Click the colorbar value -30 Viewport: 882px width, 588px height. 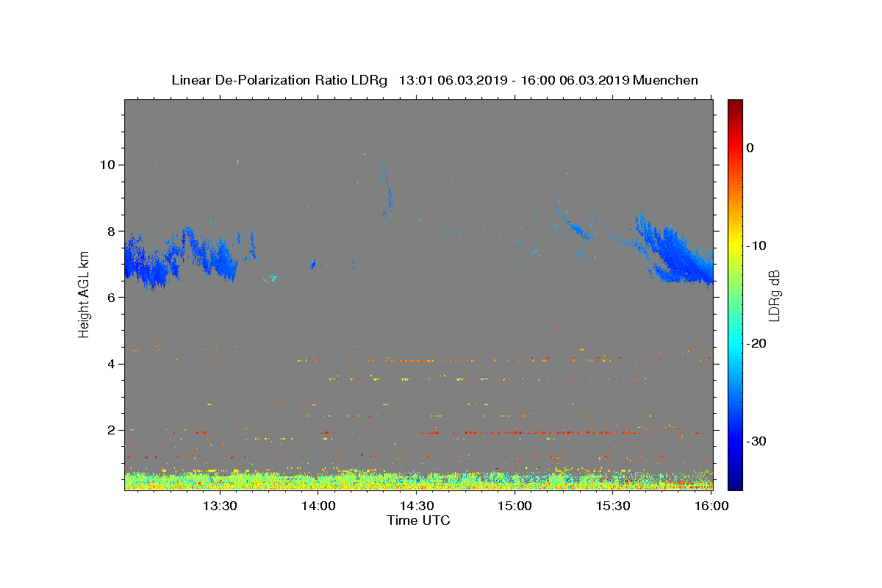pos(756,441)
